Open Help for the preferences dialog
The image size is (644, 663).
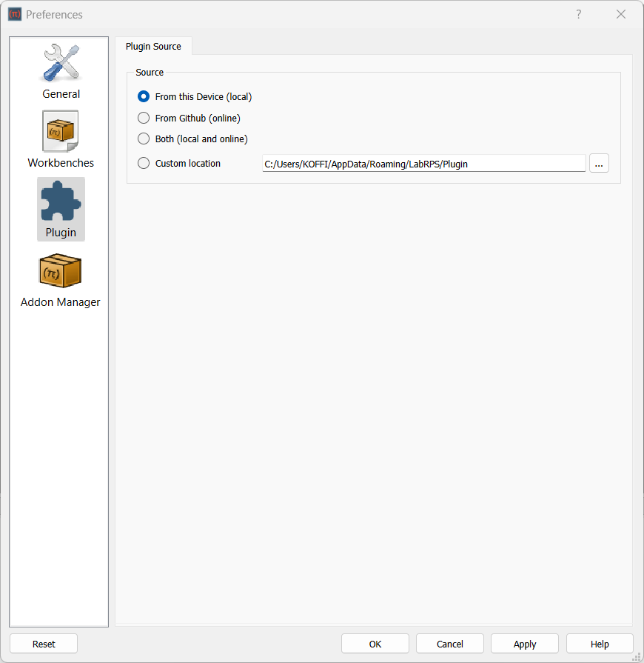pyautogui.click(x=600, y=643)
